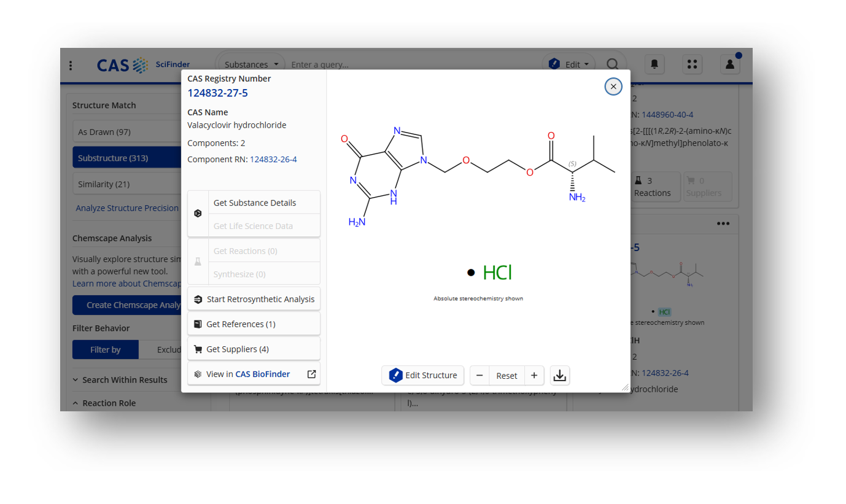This screenshot has height=504, width=846.
Task: Toggle 'Exclude' filter behavior
Action: click(x=160, y=349)
